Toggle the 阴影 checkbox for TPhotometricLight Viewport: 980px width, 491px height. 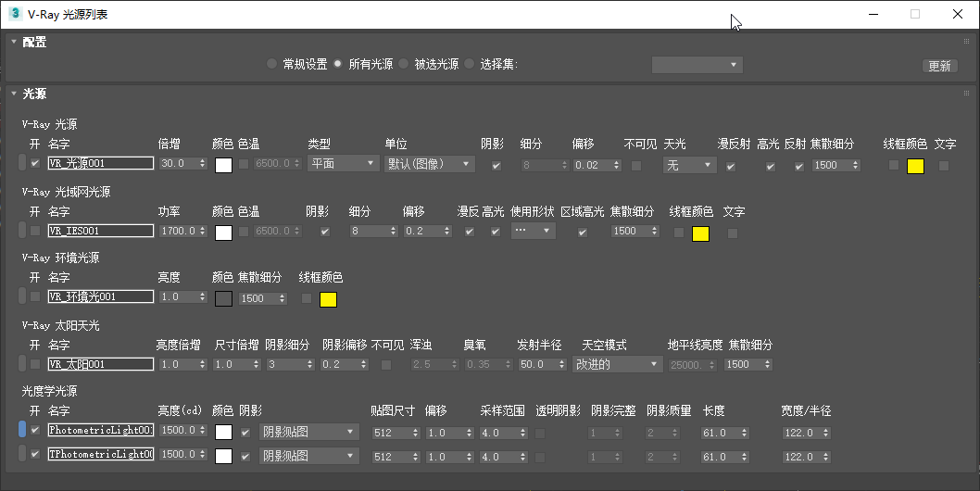pos(245,457)
